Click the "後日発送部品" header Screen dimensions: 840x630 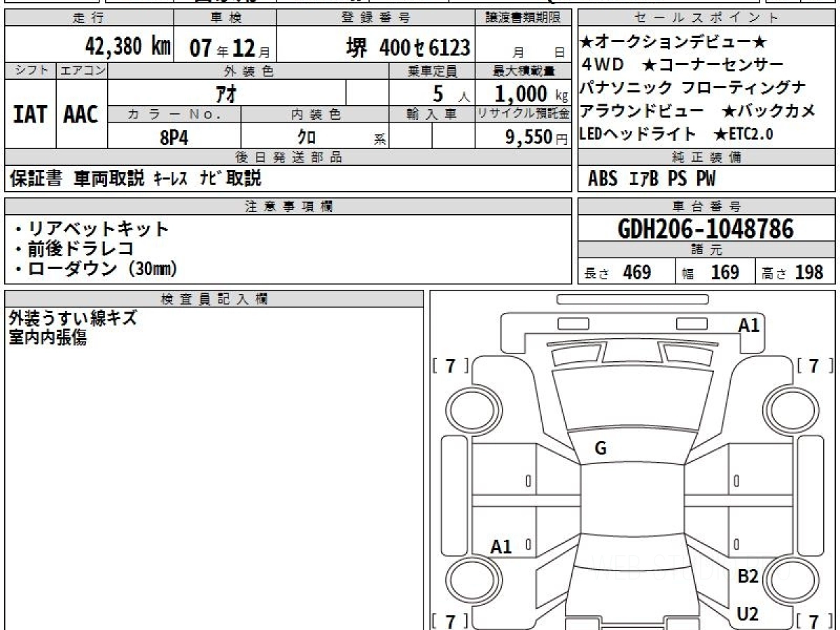click(x=288, y=157)
